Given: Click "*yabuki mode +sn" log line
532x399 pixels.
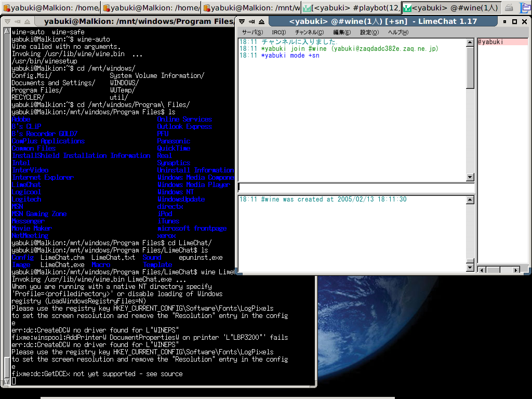Looking at the screenshot, I should pyautogui.click(x=279, y=55).
